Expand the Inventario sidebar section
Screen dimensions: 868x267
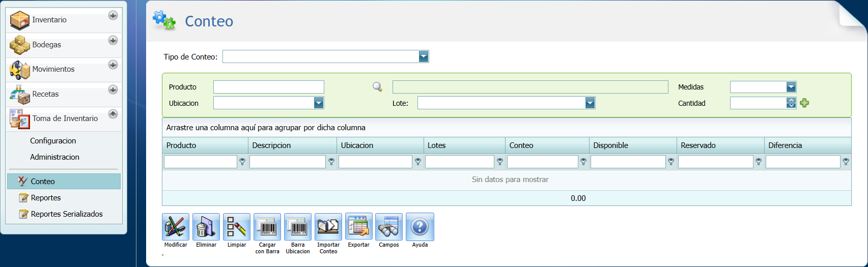coord(113,15)
